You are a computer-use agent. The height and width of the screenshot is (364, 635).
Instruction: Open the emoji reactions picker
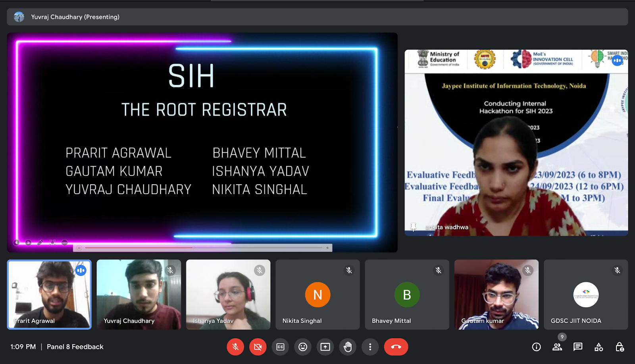tap(303, 347)
